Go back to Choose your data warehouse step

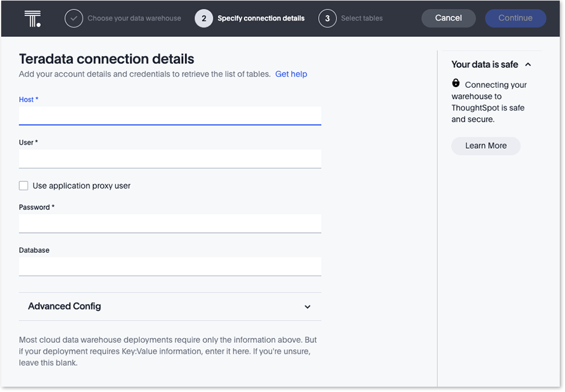coord(134,18)
